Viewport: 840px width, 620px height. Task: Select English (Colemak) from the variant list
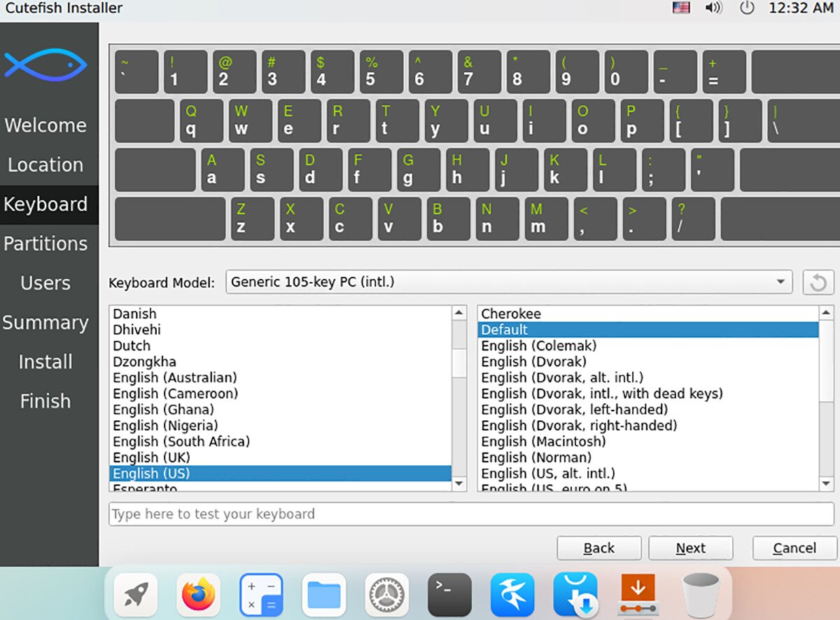pos(538,345)
